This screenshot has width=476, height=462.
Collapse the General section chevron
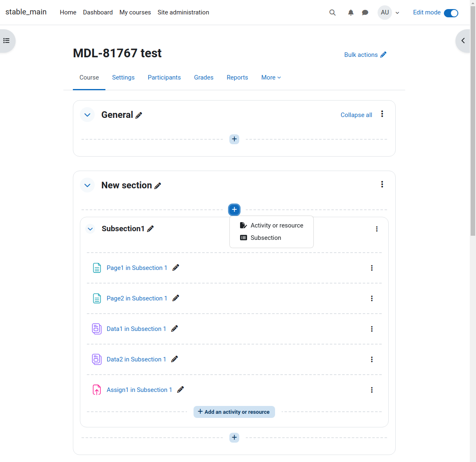[x=87, y=115]
